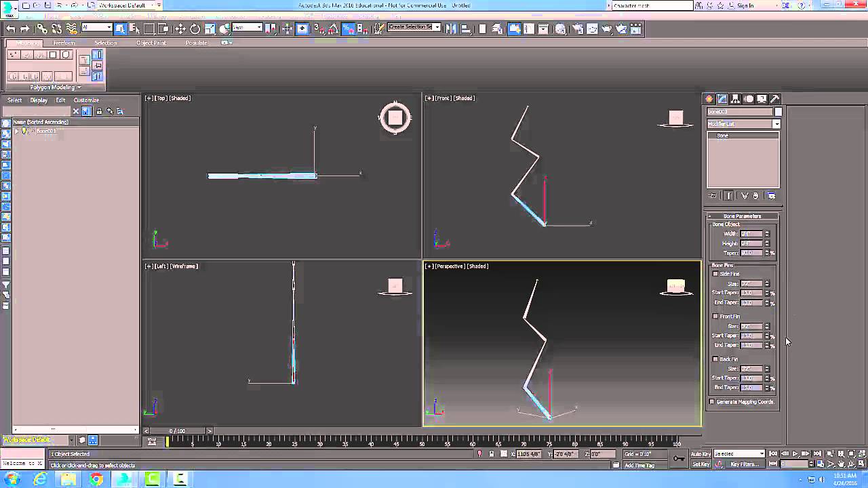Image resolution: width=868 pixels, height=488 pixels.
Task: Click the time slider 0/100 handle
Action: (177, 431)
